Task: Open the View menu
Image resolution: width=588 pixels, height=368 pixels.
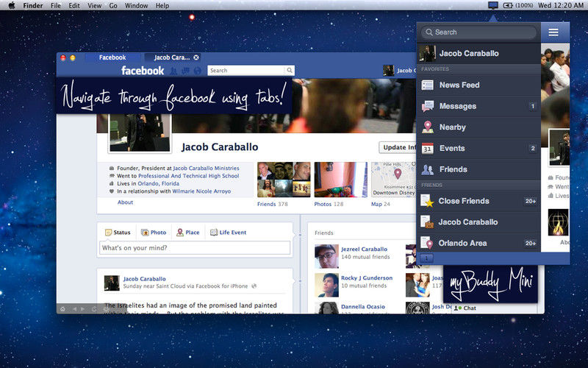Action: [95, 6]
